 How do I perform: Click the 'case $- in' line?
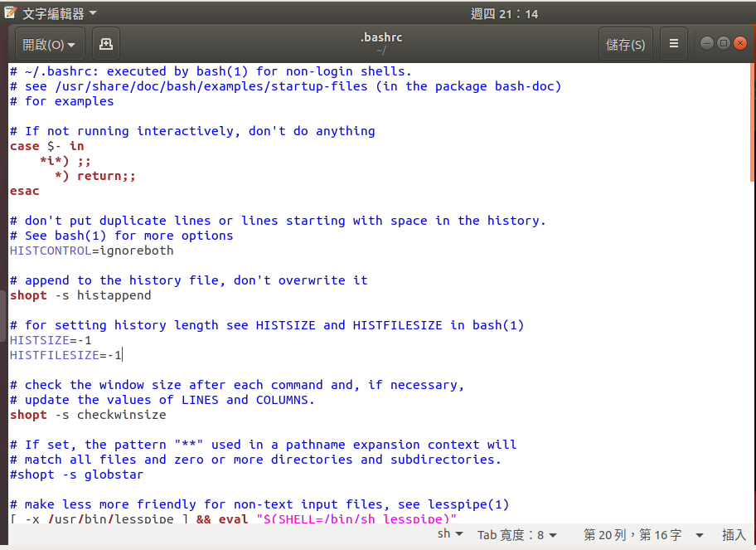coord(46,146)
